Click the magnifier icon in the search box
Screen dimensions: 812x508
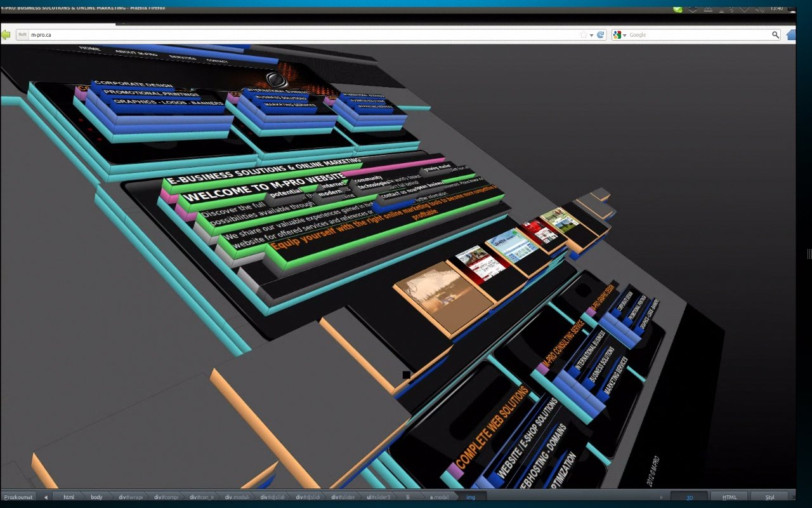click(x=775, y=35)
